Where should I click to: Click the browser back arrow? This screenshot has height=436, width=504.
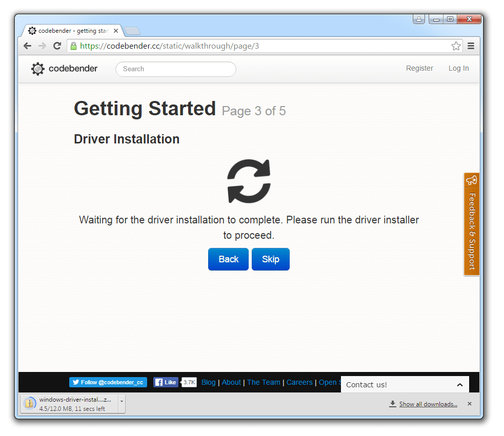[28, 46]
